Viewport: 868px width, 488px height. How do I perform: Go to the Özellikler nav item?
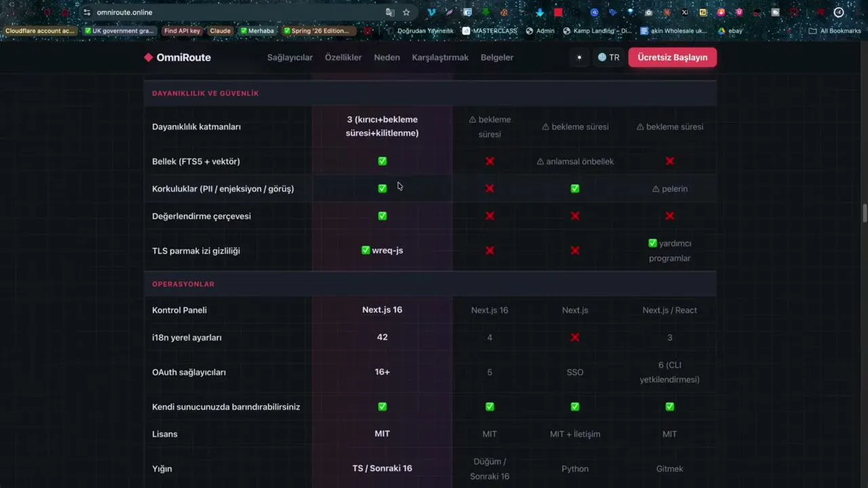point(343,58)
